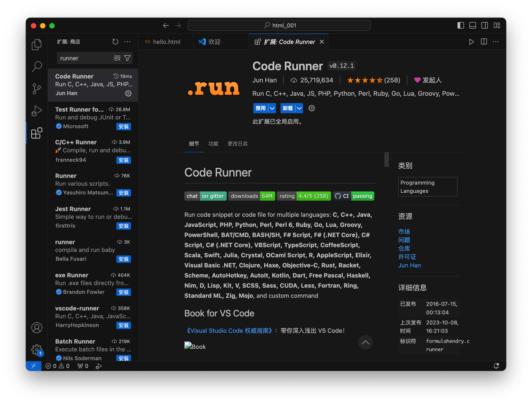The image size is (532, 405).
Task: Toggle primary side bar visibility
Action: (460, 26)
